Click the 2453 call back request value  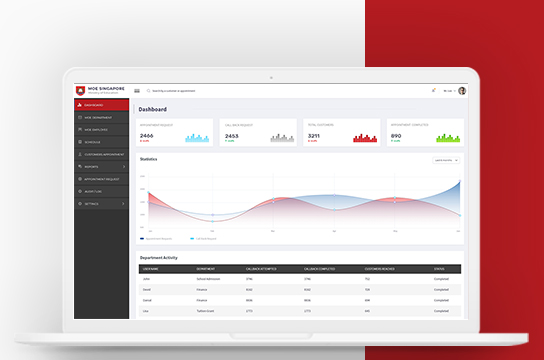pos(231,136)
